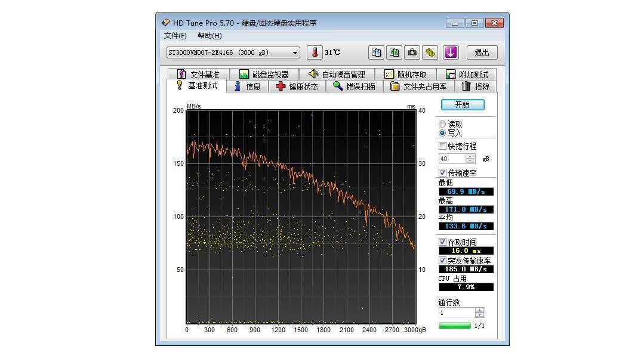Screen dimensions: 644x359
Task: Copy benchmark results as text
Action: click(376, 52)
